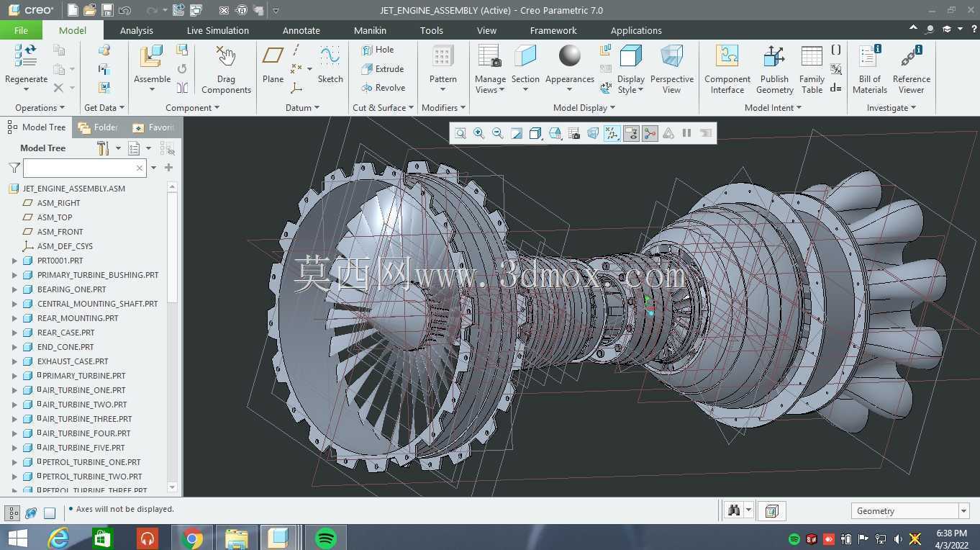
Task: Select REAR_CASE.PRT in model tree
Action: (x=65, y=333)
